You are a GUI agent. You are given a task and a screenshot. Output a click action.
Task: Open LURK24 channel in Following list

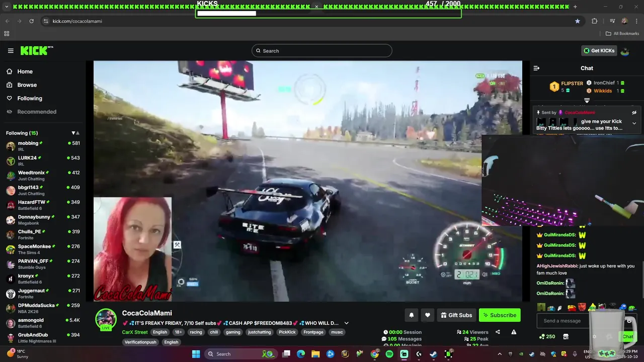coord(43,161)
